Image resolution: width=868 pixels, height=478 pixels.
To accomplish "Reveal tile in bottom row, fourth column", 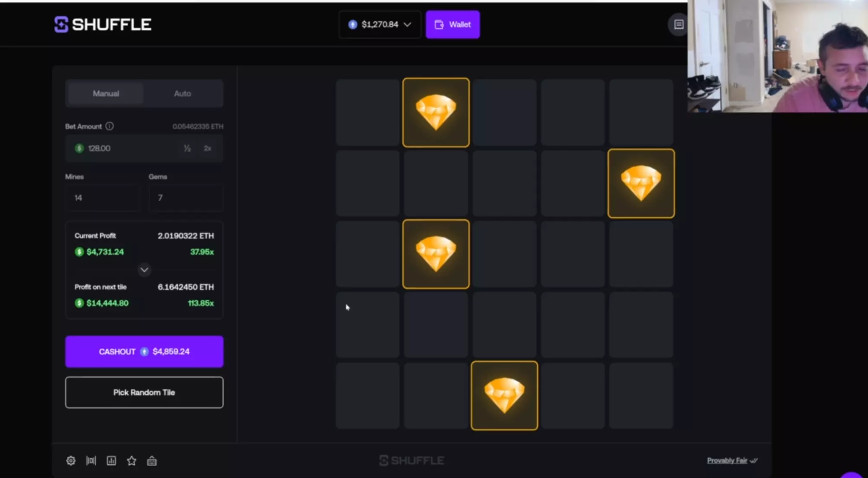I will [x=573, y=396].
